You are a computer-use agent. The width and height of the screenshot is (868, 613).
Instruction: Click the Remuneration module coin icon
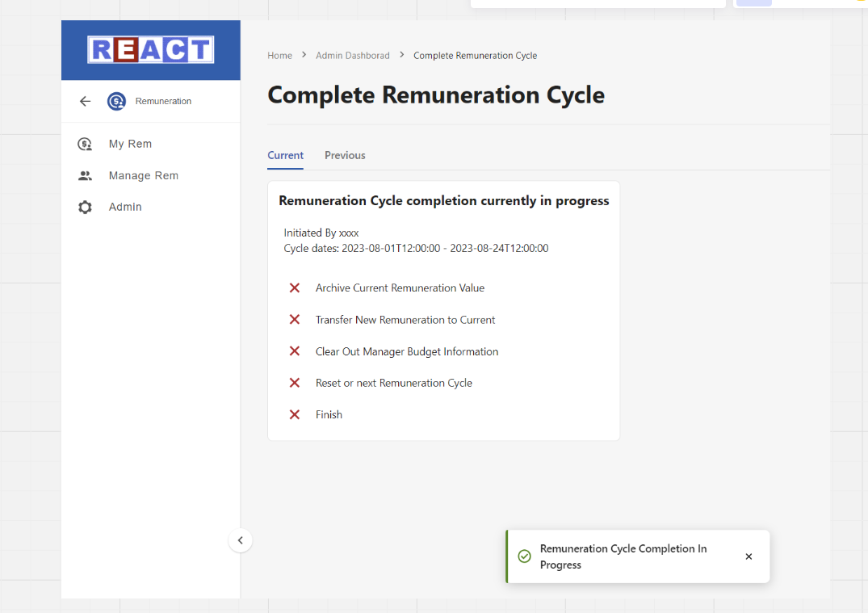(x=116, y=101)
